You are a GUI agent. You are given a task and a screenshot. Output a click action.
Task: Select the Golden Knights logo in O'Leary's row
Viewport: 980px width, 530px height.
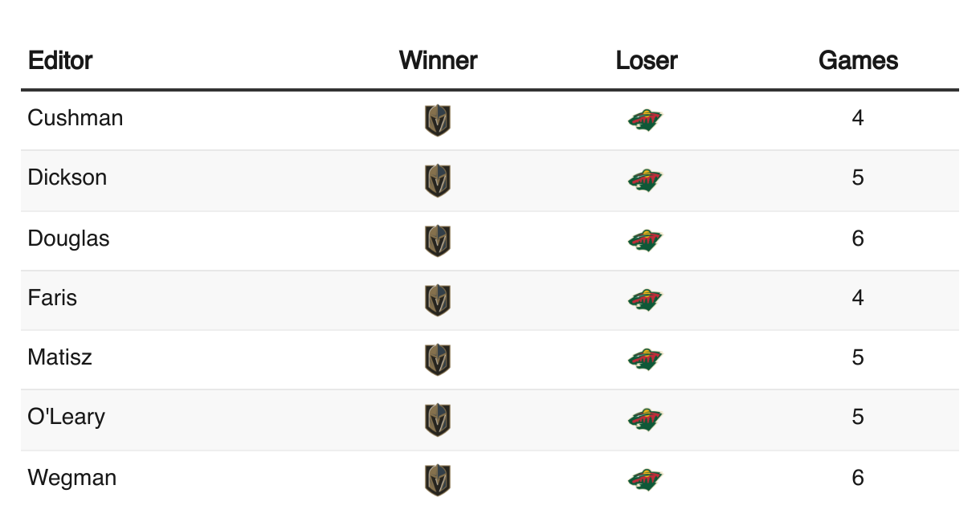tap(438, 420)
